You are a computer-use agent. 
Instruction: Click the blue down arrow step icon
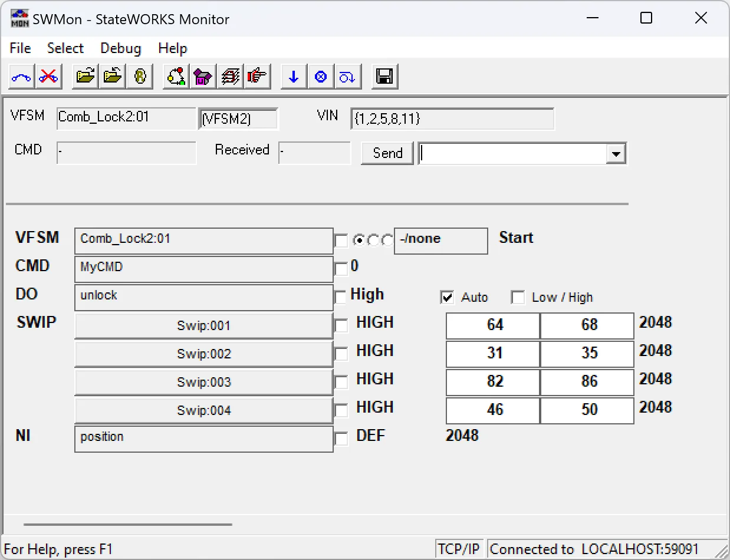click(294, 77)
